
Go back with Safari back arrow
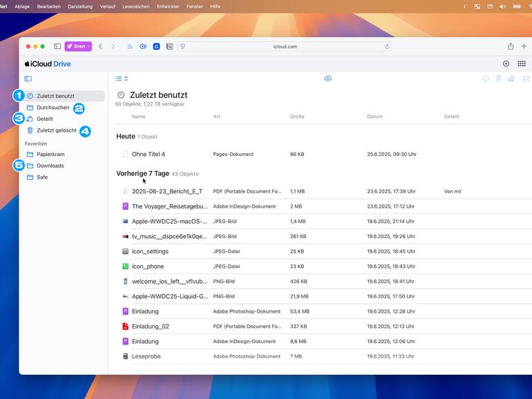(100, 46)
